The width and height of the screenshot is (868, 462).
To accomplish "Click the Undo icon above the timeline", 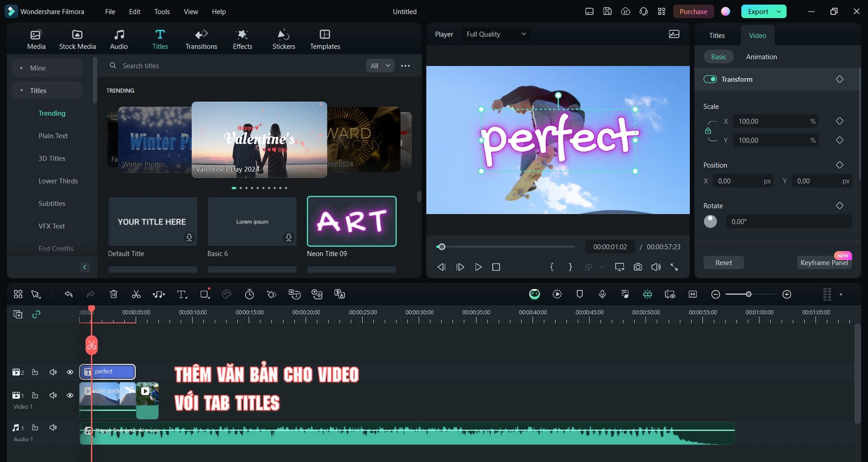I will click(68, 294).
